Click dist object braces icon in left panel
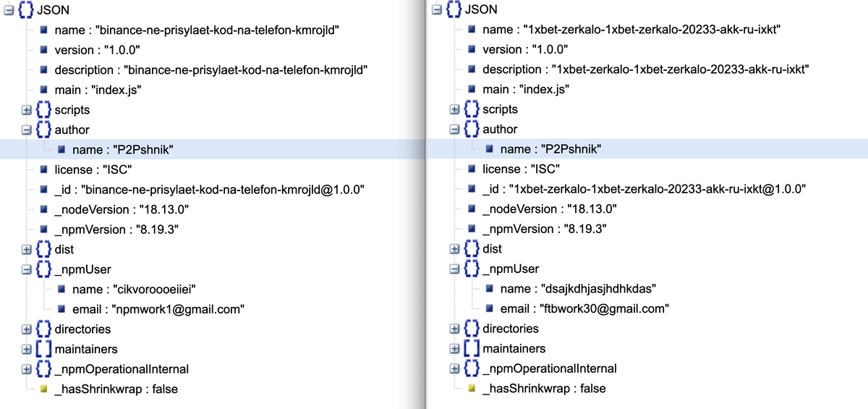This screenshot has width=868, height=409. pyautogui.click(x=43, y=250)
